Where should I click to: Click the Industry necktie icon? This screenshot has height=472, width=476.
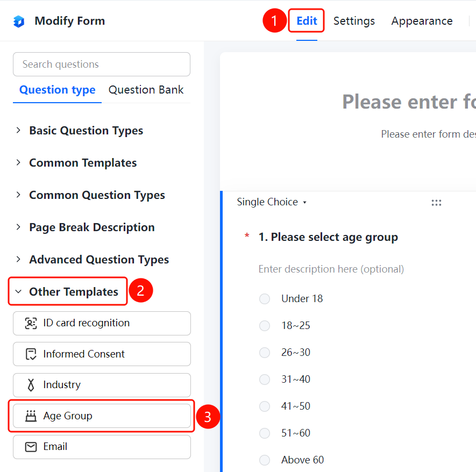click(31, 385)
